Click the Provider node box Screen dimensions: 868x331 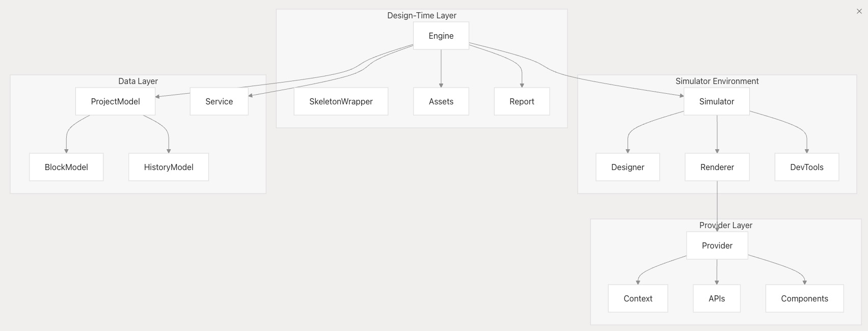[717, 245]
